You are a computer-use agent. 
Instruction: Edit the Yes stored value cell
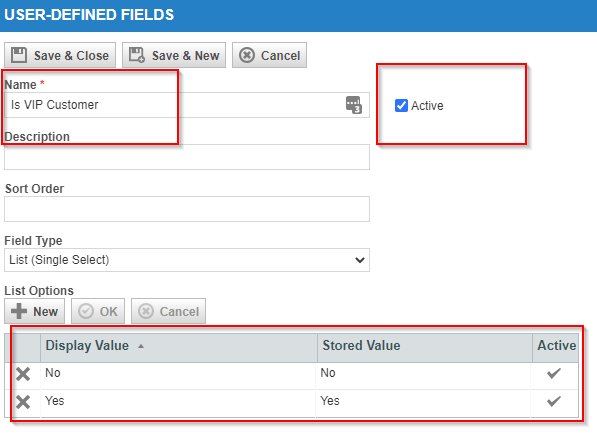pyautogui.click(x=423, y=402)
